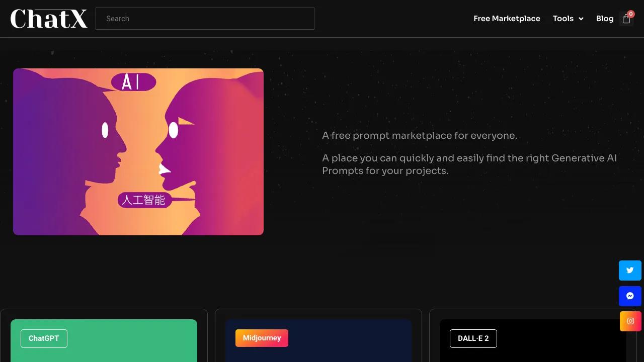The width and height of the screenshot is (644, 362).
Task: Click into the Search field
Action: point(205,19)
